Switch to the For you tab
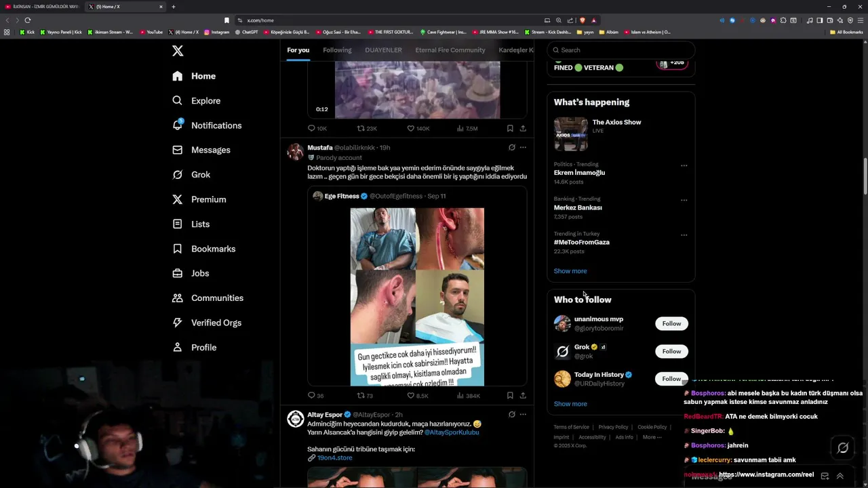 (x=298, y=50)
